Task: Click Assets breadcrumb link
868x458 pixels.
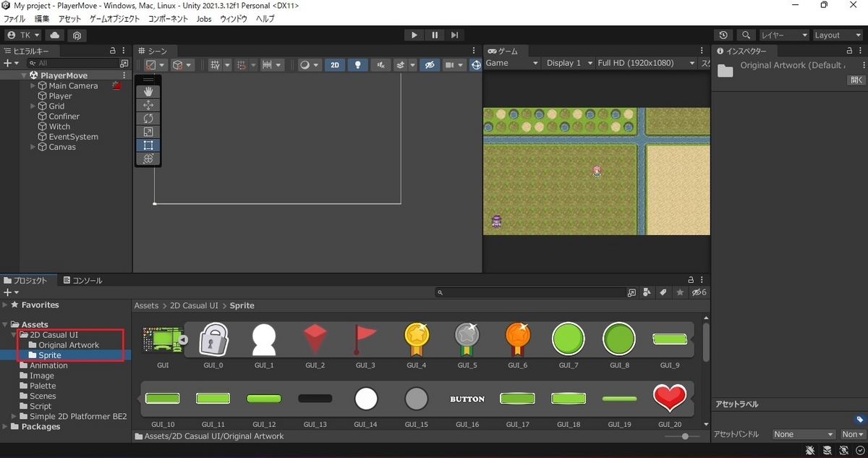Action: click(x=146, y=305)
